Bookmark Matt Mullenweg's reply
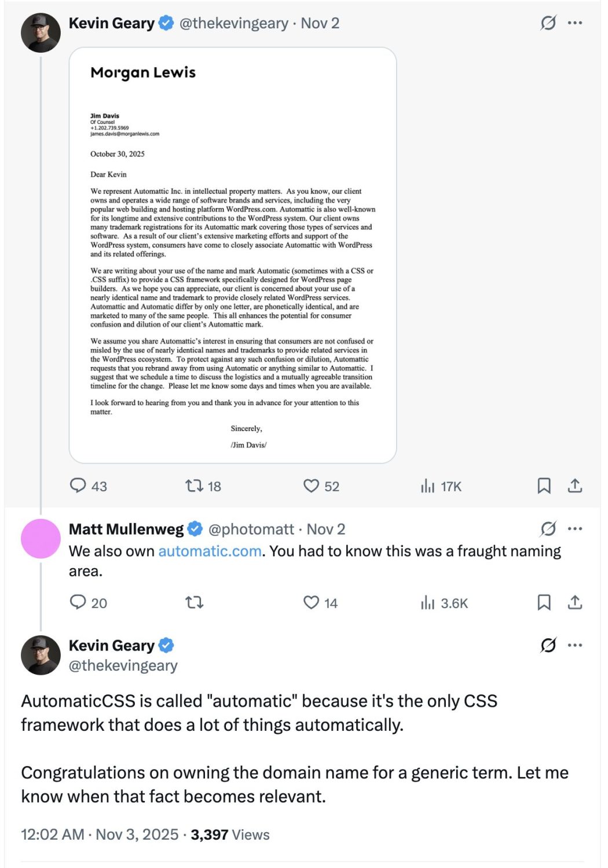This screenshot has height=868, width=608. 544,602
